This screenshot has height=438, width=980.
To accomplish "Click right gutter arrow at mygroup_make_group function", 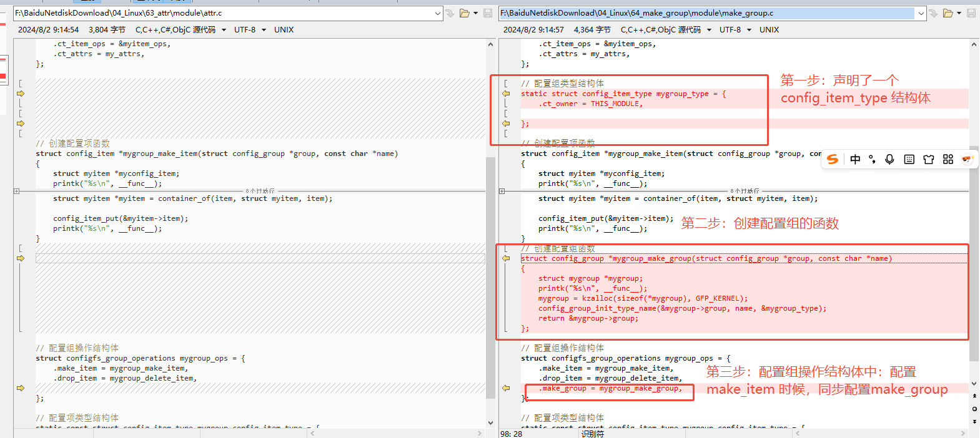I will [506, 258].
